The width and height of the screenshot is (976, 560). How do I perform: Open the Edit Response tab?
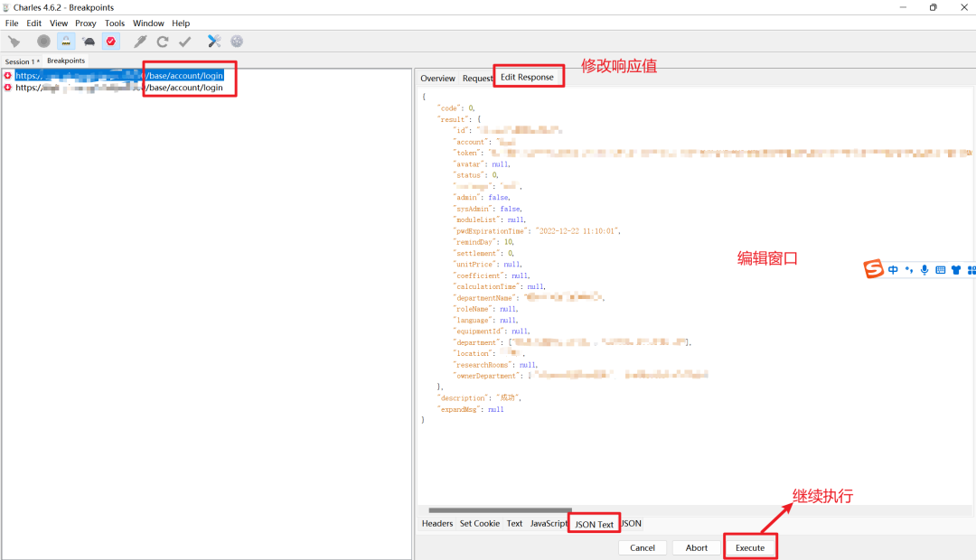tap(527, 77)
